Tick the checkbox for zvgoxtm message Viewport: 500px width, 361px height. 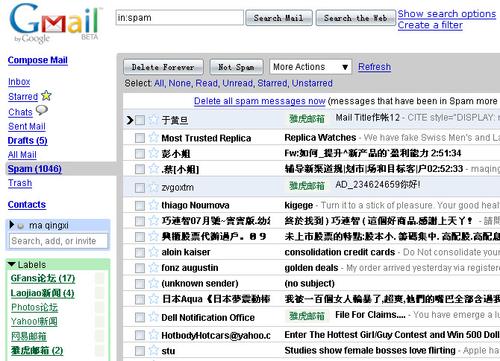pos(140,188)
